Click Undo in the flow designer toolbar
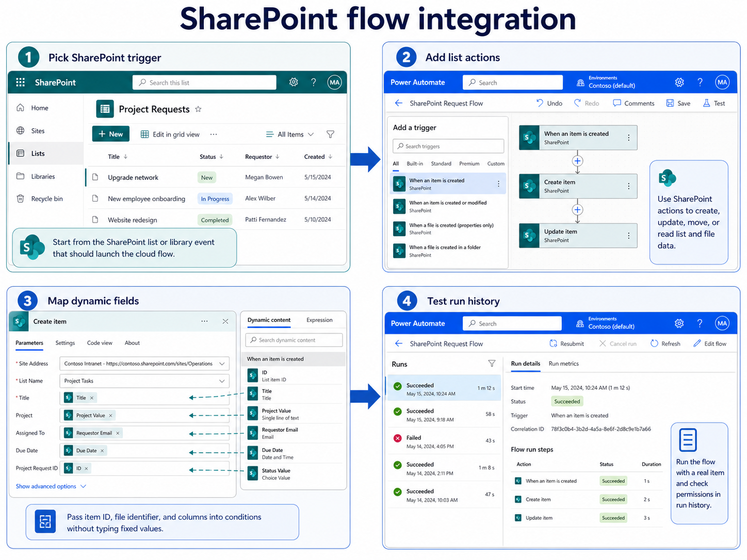Viewport: 747px width, 560px height. tap(549, 103)
